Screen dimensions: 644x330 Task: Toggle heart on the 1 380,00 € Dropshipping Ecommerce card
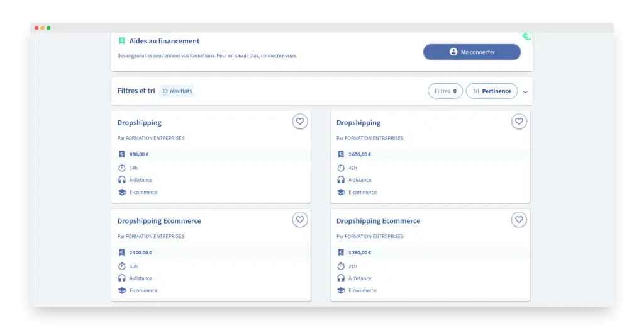pyautogui.click(x=519, y=220)
